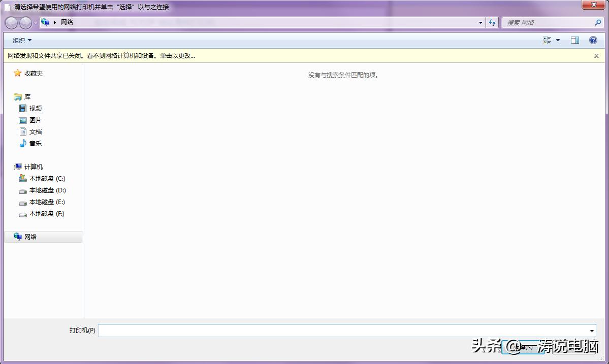Select the 视频 library in the sidebar

[35, 108]
